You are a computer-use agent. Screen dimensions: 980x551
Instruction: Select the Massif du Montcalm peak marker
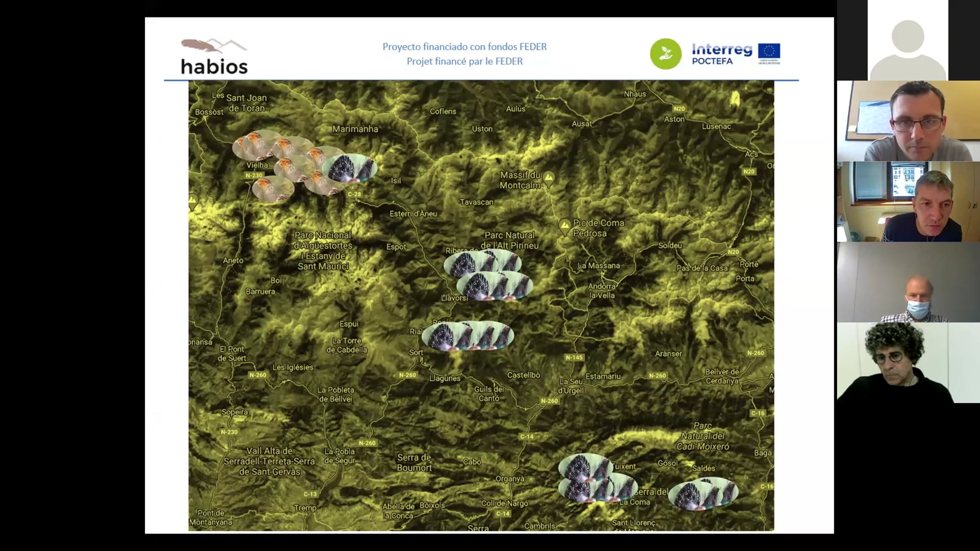[x=549, y=179]
